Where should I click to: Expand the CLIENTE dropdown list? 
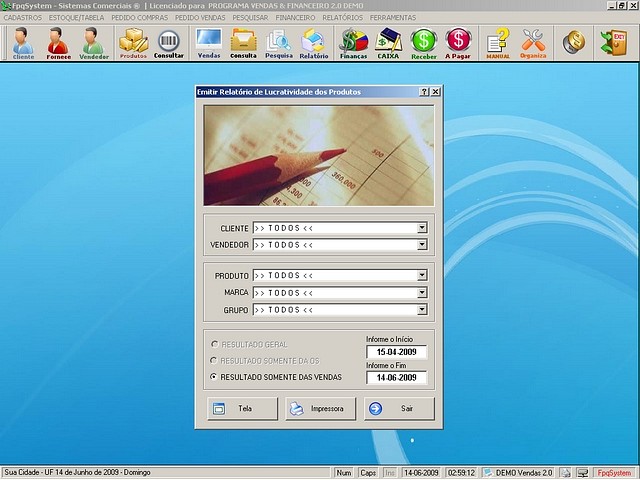422,228
